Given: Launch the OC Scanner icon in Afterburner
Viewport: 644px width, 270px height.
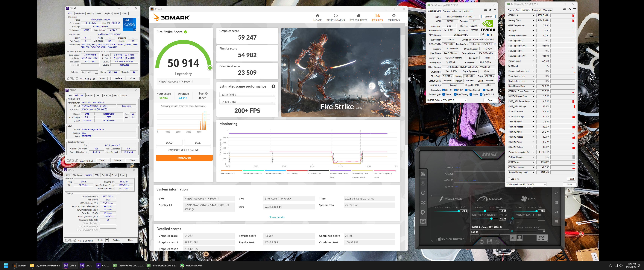Looking at the screenshot, I should pos(423,203).
